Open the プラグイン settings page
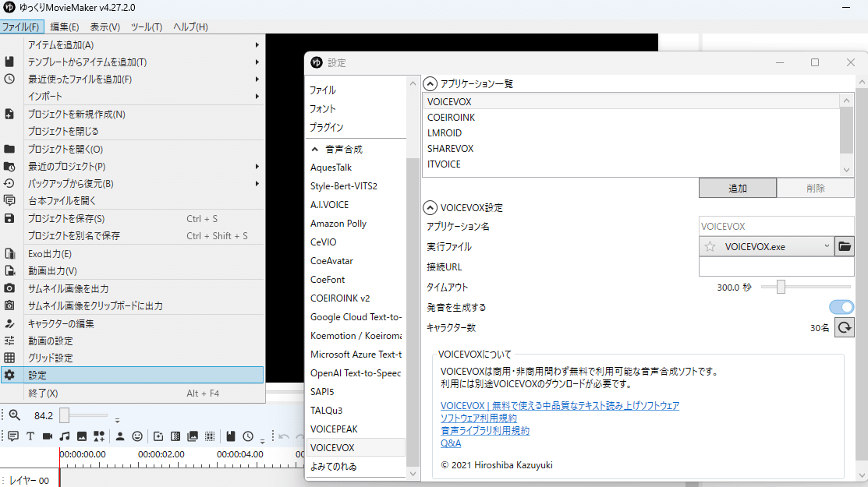 [x=356, y=127]
